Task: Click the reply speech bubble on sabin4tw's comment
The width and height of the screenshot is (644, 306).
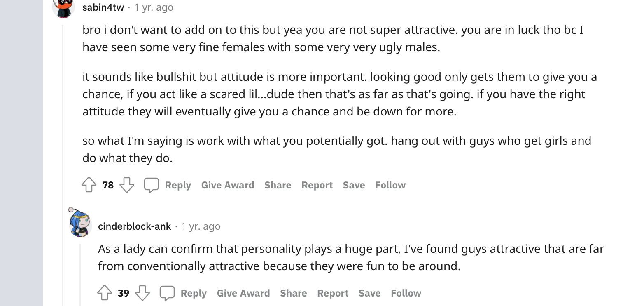Action: click(x=151, y=185)
